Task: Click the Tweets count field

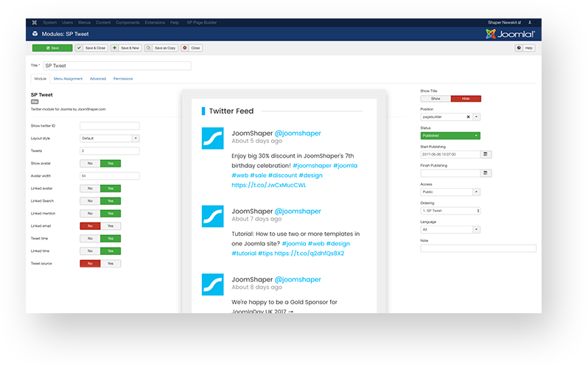Action: coord(110,151)
